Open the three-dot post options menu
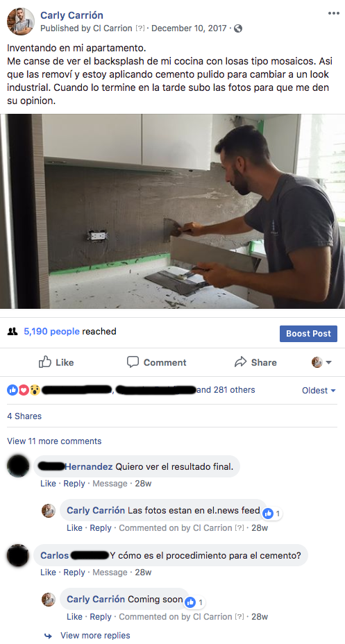The height and width of the screenshot is (644, 345). point(333,14)
